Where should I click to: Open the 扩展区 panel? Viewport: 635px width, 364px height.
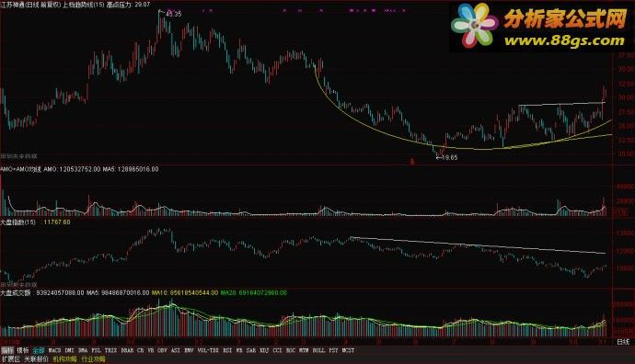coord(10,359)
